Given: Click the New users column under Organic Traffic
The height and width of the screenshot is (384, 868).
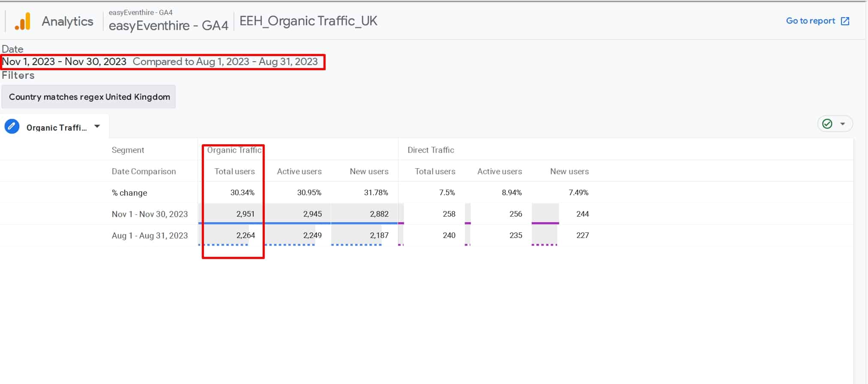Looking at the screenshot, I should (369, 171).
